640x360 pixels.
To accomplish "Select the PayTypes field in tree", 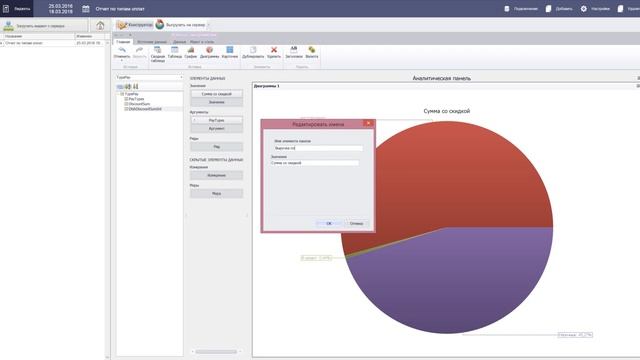I will pyautogui.click(x=136, y=99).
